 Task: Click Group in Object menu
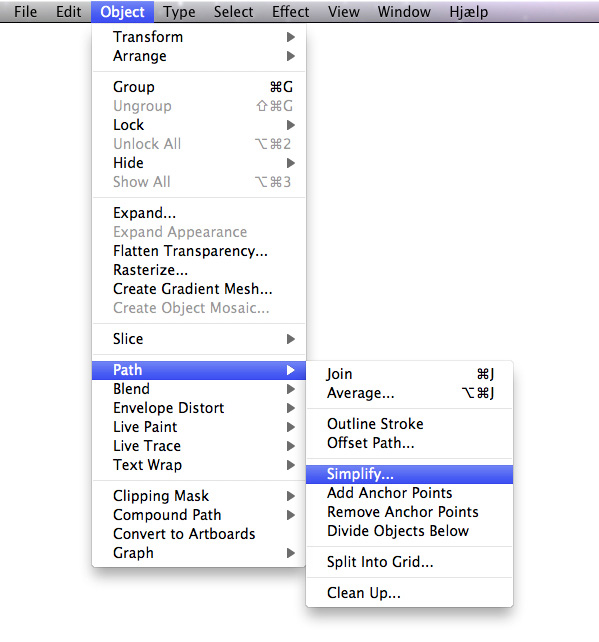(199, 87)
